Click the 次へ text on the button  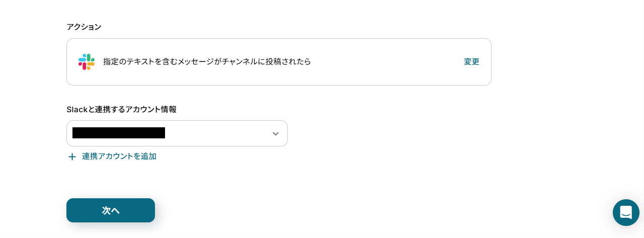111,210
